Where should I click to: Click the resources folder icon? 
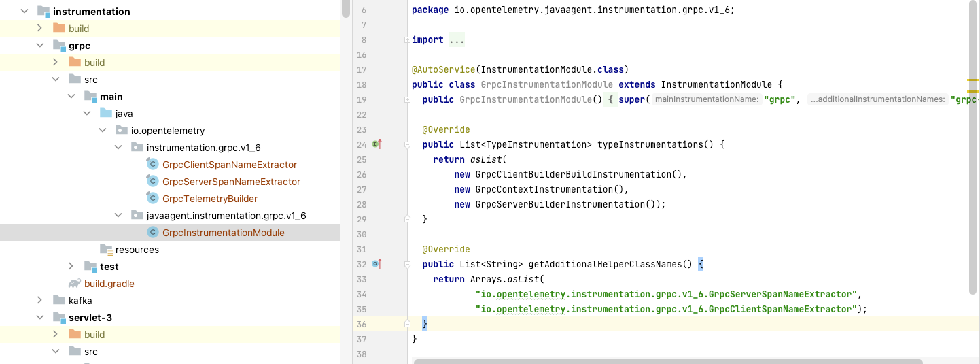tap(106, 250)
